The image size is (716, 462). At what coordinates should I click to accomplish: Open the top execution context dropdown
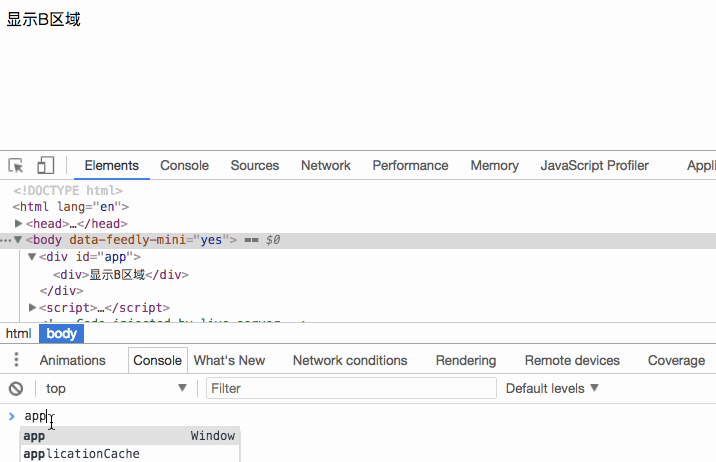[x=116, y=388]
